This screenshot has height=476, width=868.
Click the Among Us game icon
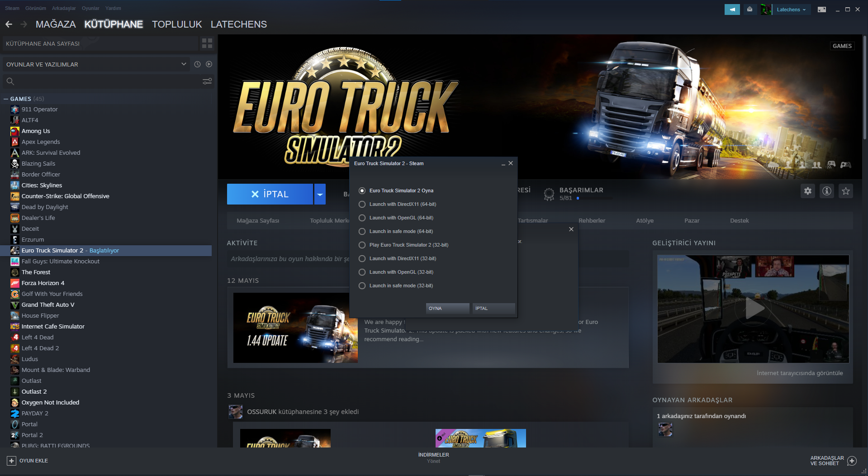15,131
